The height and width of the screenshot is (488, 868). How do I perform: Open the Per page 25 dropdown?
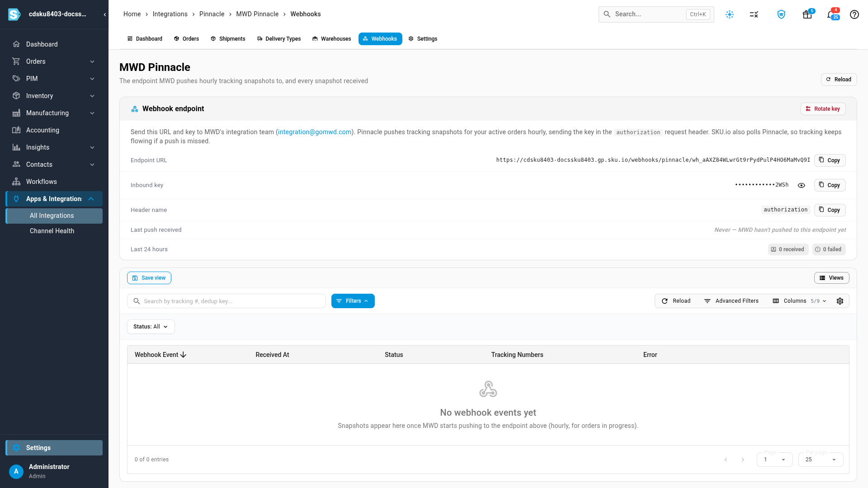821,460
